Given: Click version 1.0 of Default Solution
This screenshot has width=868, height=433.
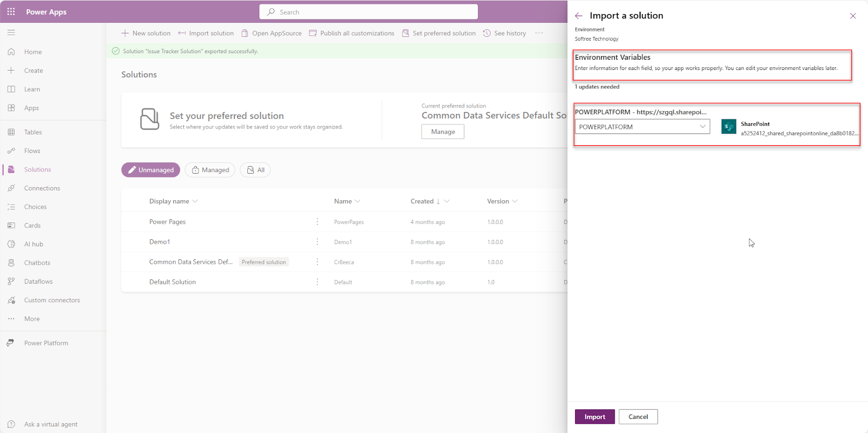Looking at the screenshot, I should pos(490,282).
